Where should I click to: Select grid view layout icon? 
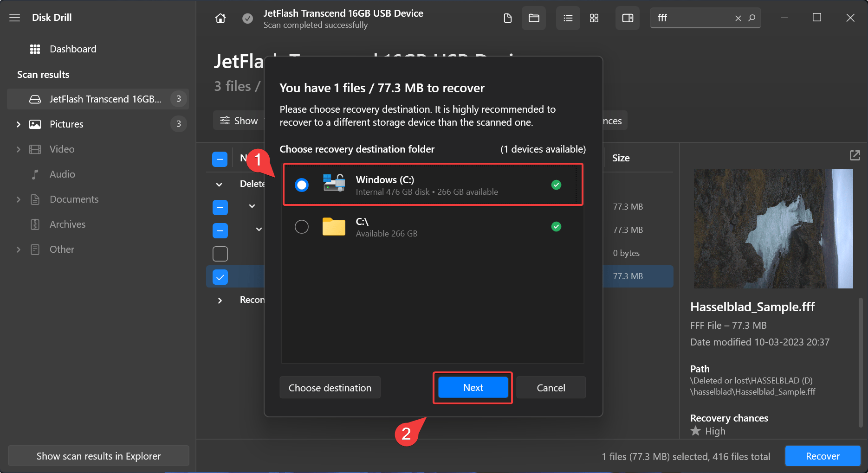pyautogui.click(x=594, y=18)
